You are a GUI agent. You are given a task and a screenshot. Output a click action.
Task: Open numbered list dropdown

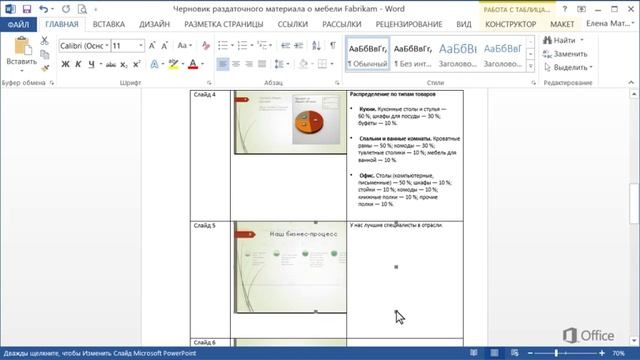(252, 45)
